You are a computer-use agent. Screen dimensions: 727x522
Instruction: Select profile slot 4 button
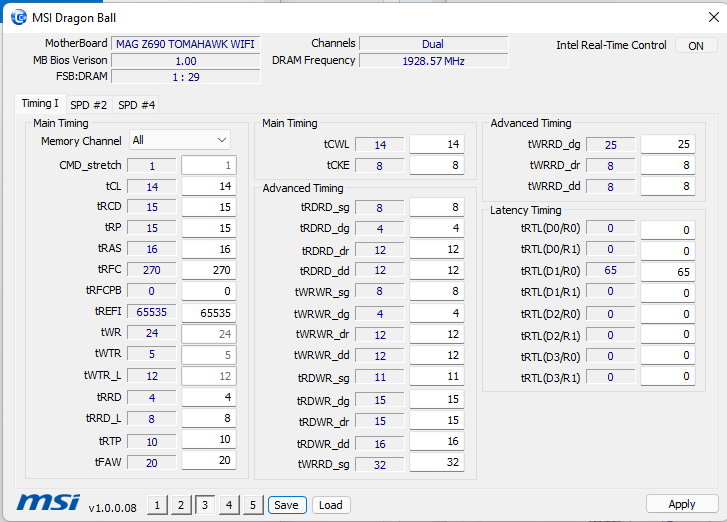pos(229,505)
